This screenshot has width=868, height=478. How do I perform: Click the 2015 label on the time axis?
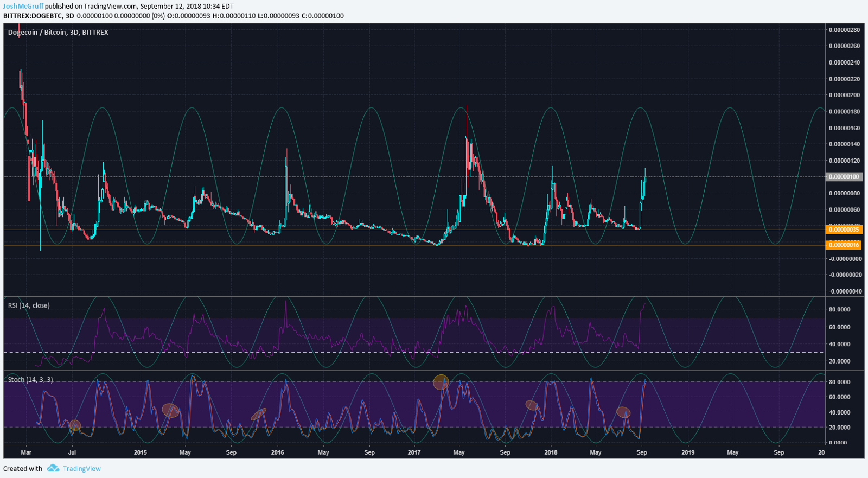(x=140, y=452)
